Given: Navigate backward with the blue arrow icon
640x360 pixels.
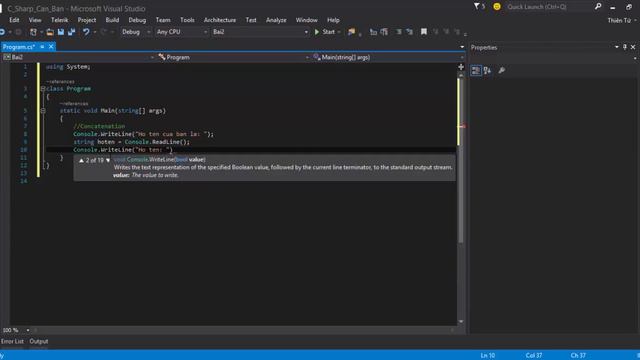Looking at the screenshot, I should tap(2, 32).
